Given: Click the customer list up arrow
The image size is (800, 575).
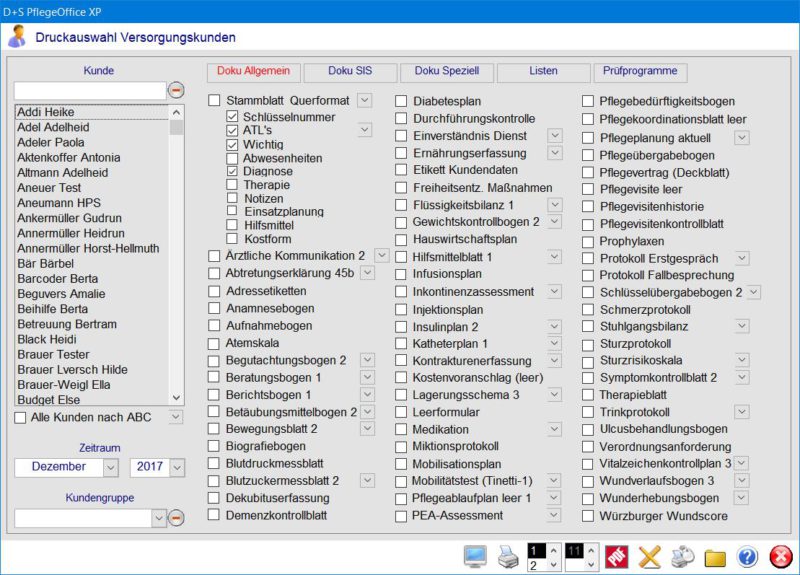Looking at the screenshot, I should pyautogui.click(x=177, y=112).
